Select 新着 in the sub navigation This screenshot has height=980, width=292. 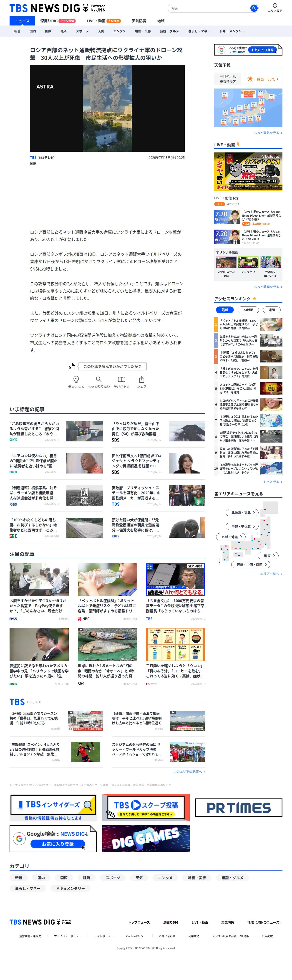tap(17, 31)
